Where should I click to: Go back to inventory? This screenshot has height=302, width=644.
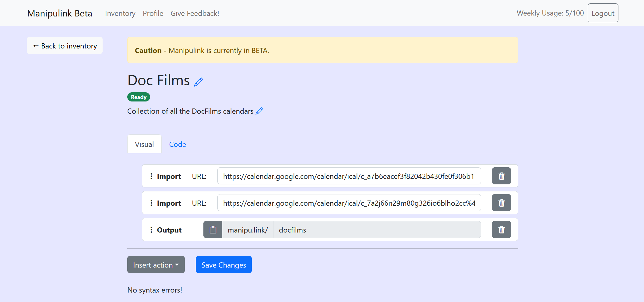pyautogui.click(x=65, y=46)
